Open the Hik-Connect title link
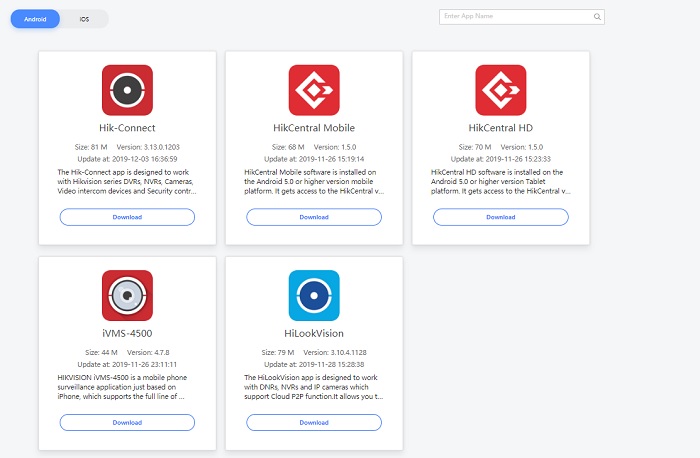 point(127,128)
